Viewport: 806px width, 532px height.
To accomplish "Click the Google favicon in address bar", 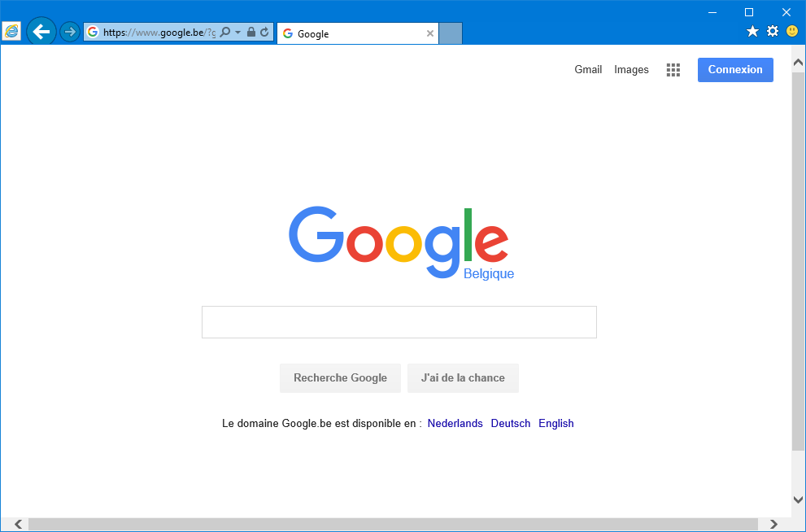I will point(93,32).
